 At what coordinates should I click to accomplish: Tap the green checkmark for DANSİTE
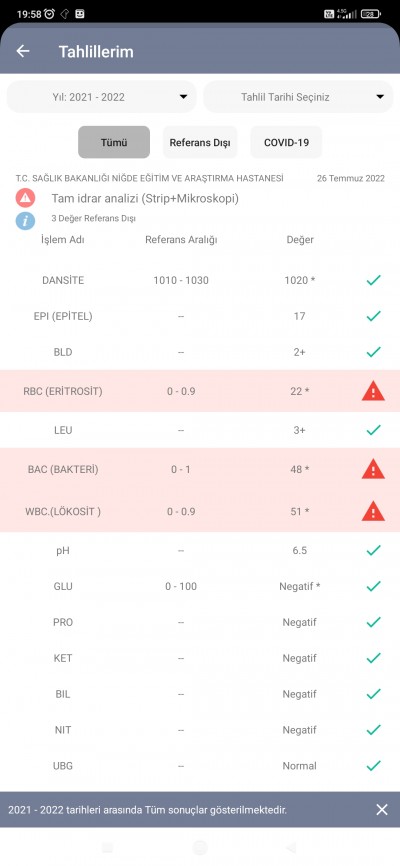coord(373,281)
